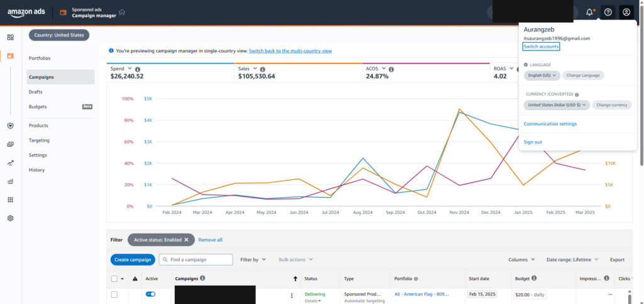
Task: Open the settings gear in left sidebar
Action: click(x=10, y=218)
